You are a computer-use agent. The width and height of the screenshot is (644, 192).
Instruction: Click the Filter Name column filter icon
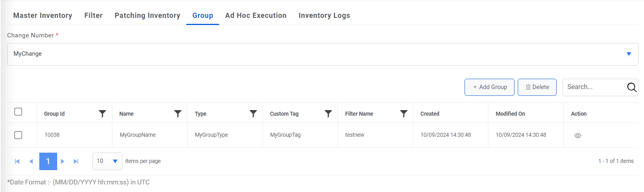404,114
